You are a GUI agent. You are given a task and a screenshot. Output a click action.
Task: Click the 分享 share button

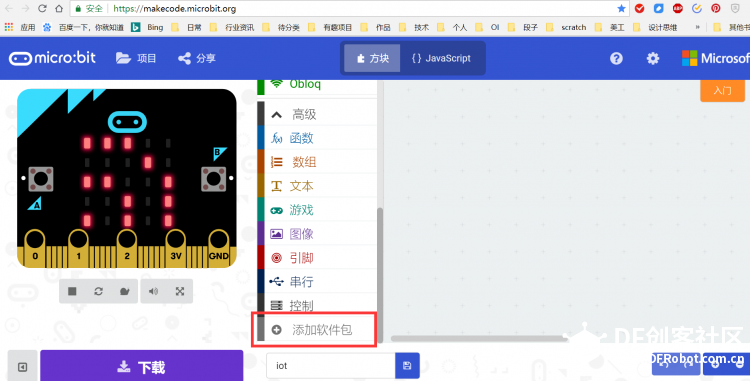(197, 58)
